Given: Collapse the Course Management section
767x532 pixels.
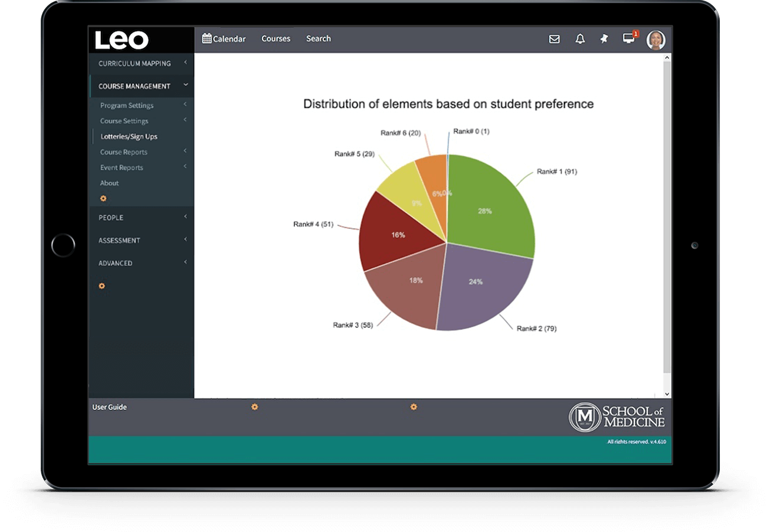Looking at the screenshot, I should pyautogui.click(x=135, y=86).
